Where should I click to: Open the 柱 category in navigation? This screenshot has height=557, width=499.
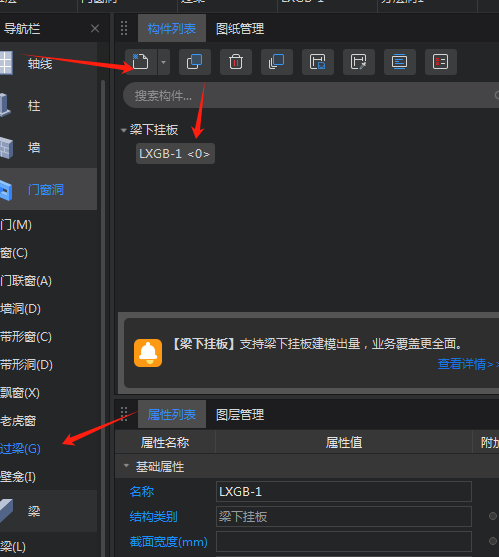click(x=48, y=106)
